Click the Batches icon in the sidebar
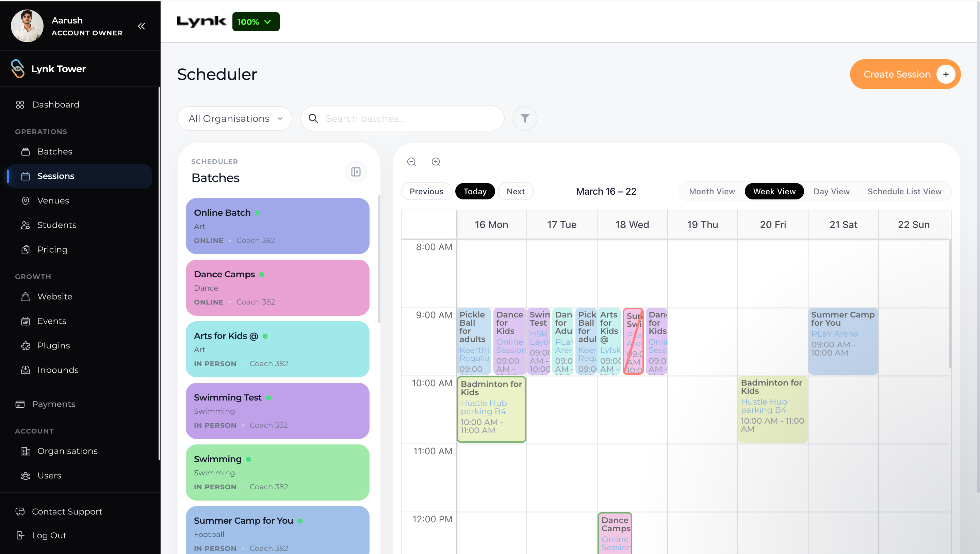Image resolution: width=980 pixels, height=554 pixels. coord(26,152)
